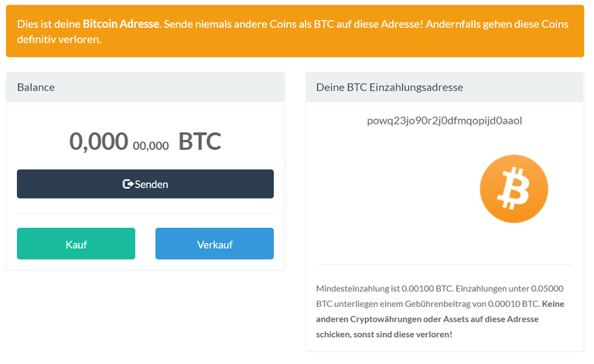The width and height of the screenshot is (594, 364).
Task: Open the green Kauf button
Action: click(x=76, y=243)
